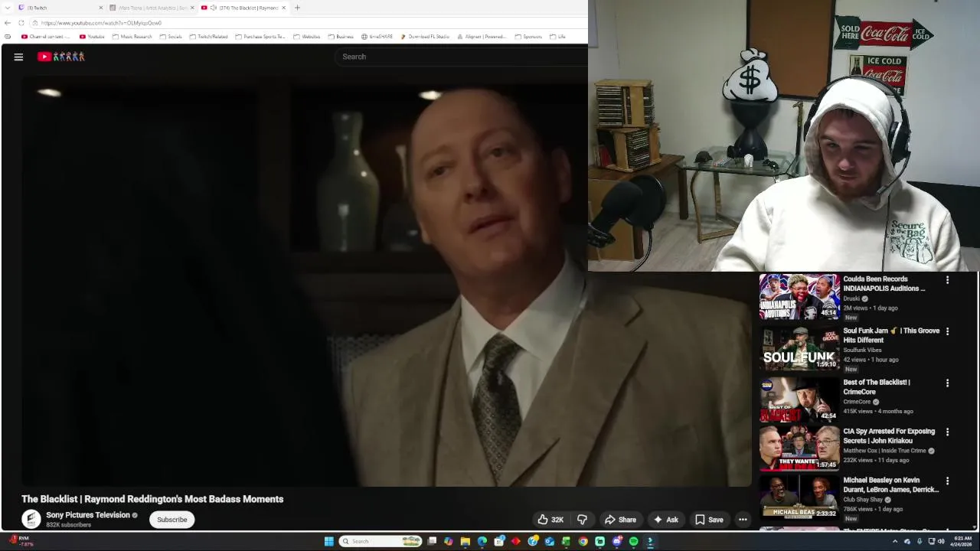
Task: Open Twitch/Related bookmarks folder
Action: click(208, 37)
